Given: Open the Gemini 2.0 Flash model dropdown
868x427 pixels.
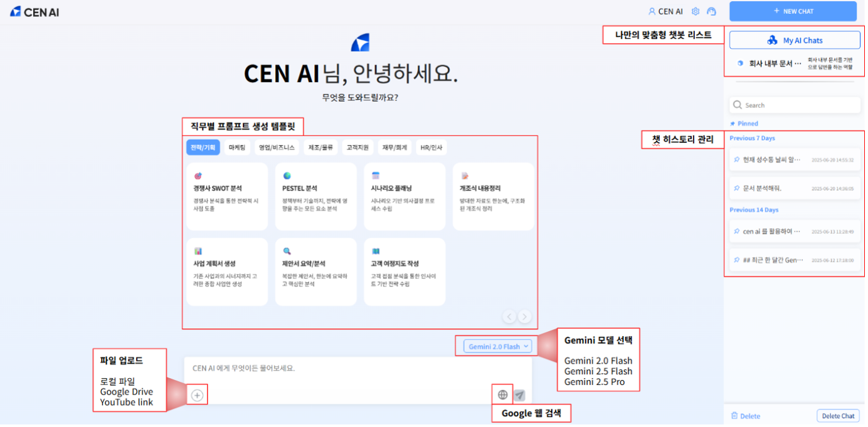Looking at the screenshot, I should click(497, 346).
